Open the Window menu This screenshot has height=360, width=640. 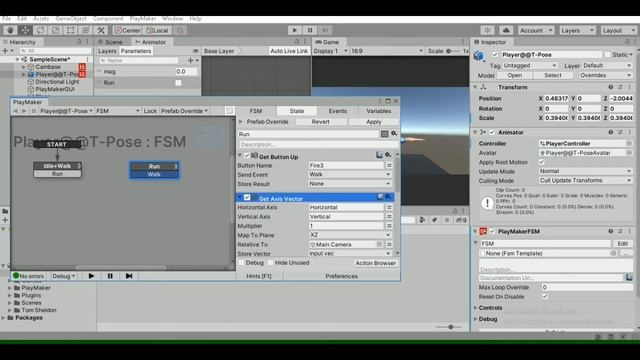tap(173, 19)
